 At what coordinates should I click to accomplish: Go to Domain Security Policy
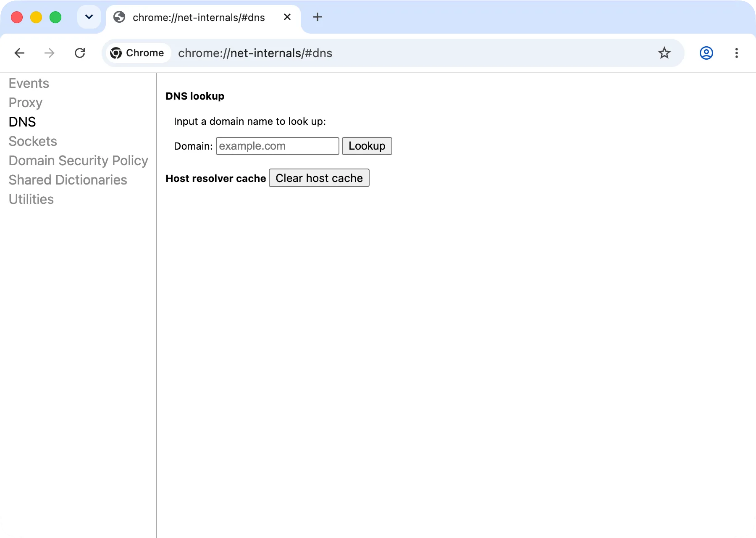point(79,161)
